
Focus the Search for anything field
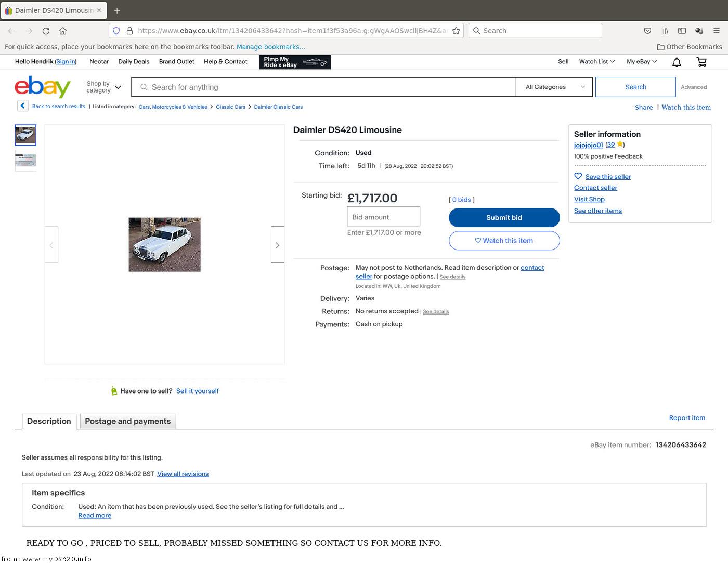[x=323, y=87]
